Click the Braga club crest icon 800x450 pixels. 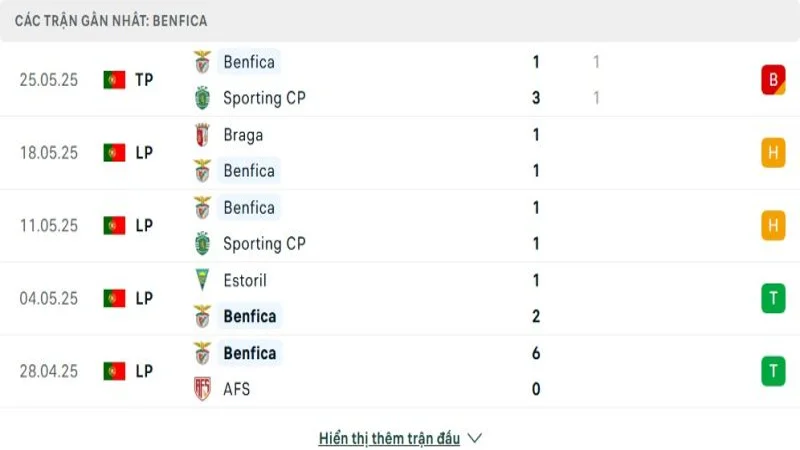click(x=202, y=135)
